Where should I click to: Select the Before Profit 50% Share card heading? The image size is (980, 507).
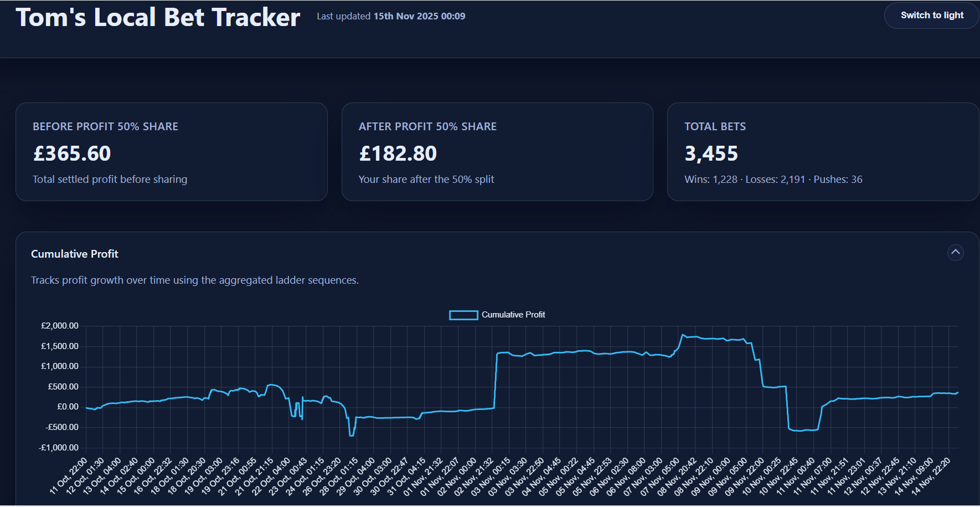[x=105, y=126]
